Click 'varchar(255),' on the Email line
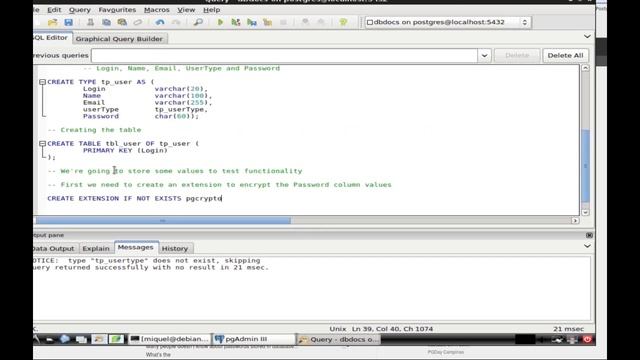The height and width of the screenshot is (360, 640). point(183,102)
